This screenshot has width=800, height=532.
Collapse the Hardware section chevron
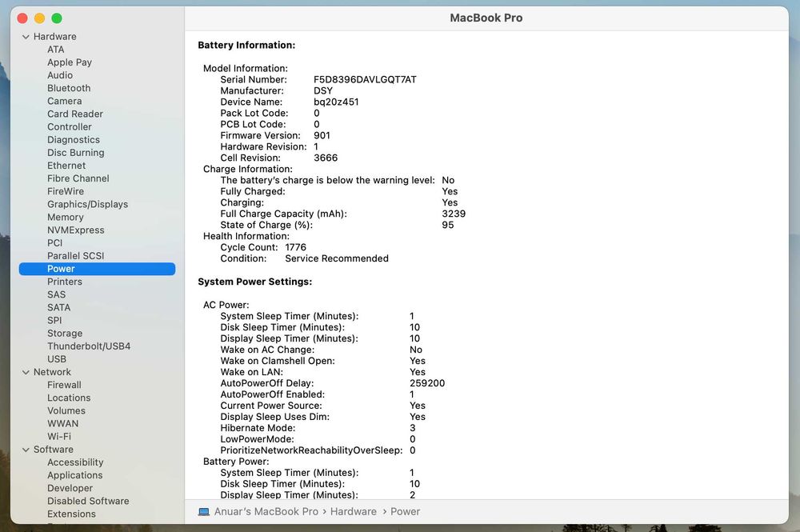(26, 37)
